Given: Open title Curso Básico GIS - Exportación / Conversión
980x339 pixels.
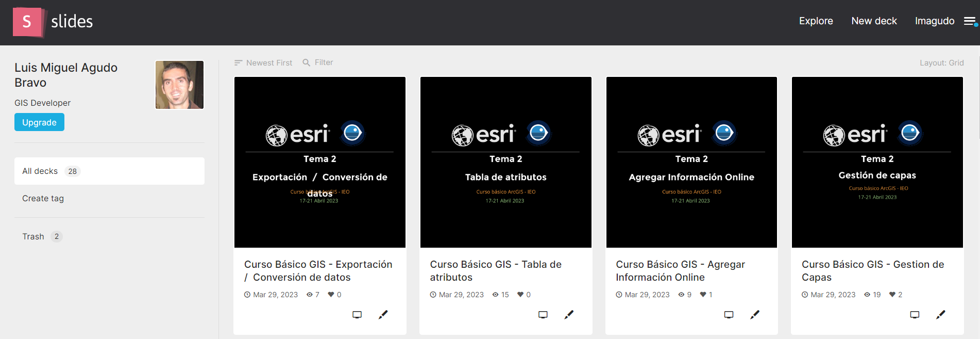Looking at the screenshot, I should click(x=318, y=271).
